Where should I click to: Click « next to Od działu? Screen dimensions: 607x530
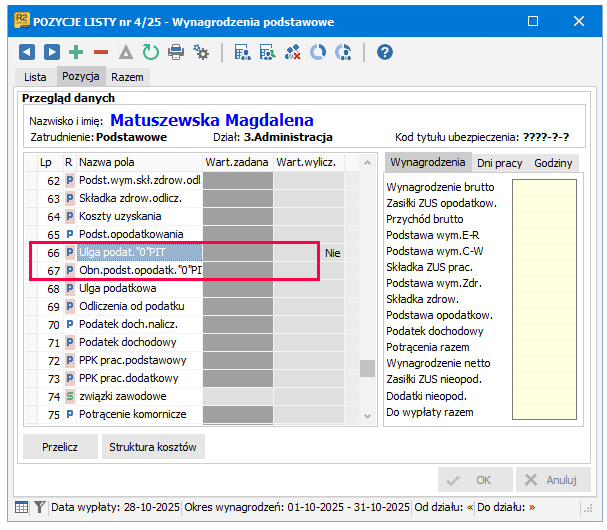pos(470,507)
